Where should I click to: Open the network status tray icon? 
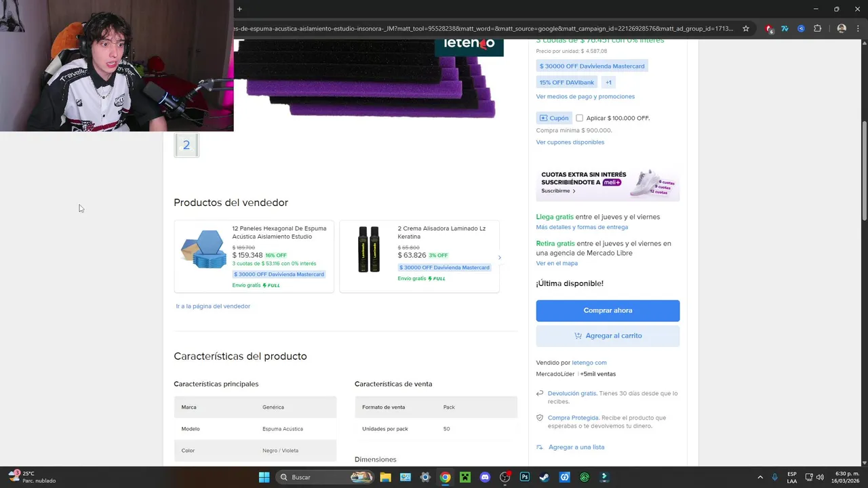click(x=809, y=477)
